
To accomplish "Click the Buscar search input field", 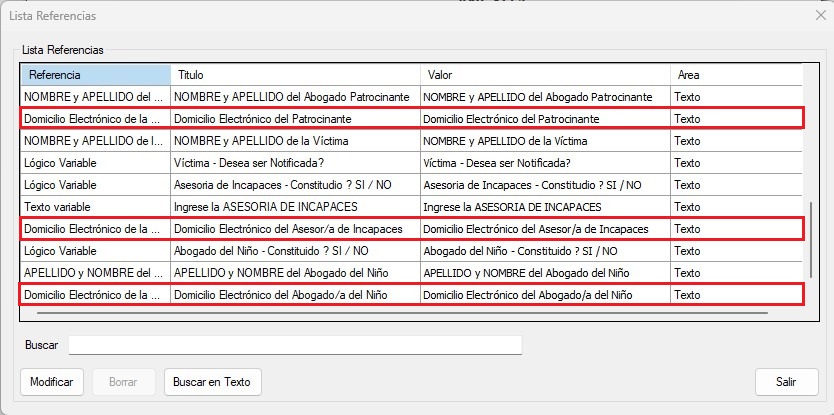I will pyautogui.click(x=295, y=345).
